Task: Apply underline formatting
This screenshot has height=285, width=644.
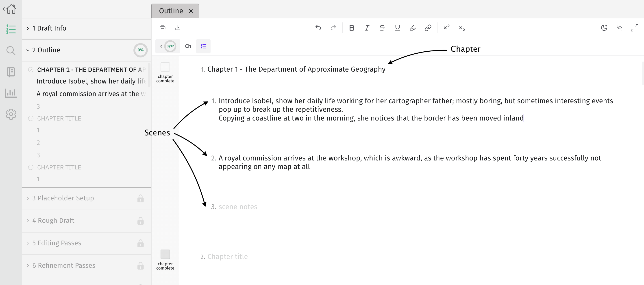Action: 398,28
